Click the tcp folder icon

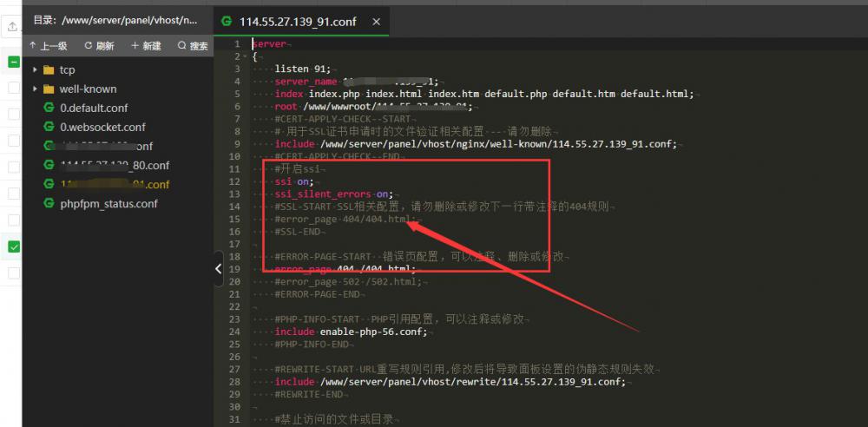(x=49, y=69)
